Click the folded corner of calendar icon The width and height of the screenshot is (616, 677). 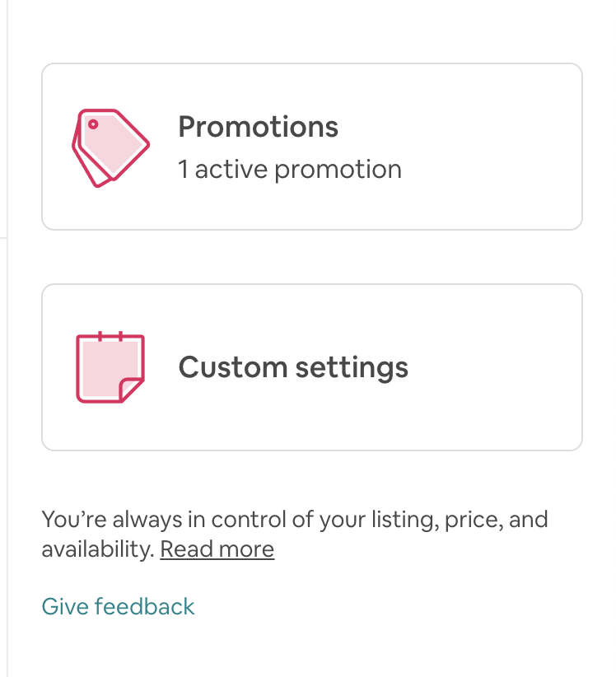tap(132, 390)
